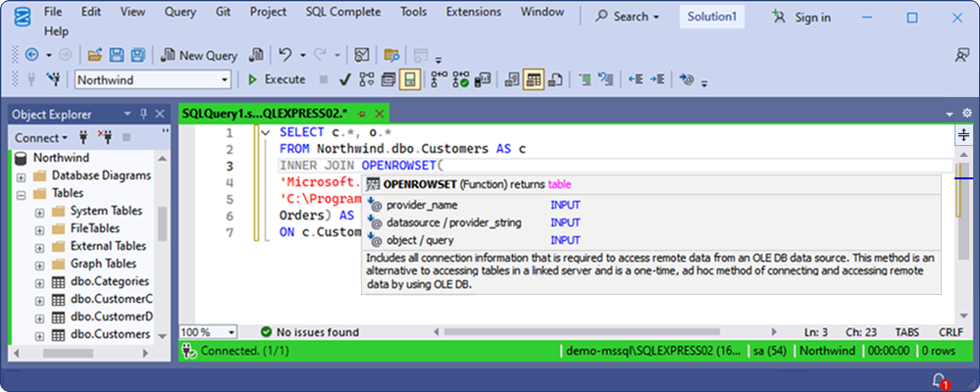The image size is (980, 392).
Task: Switch to the SQLQuery1 tab
Action: (x=265, y=114)
